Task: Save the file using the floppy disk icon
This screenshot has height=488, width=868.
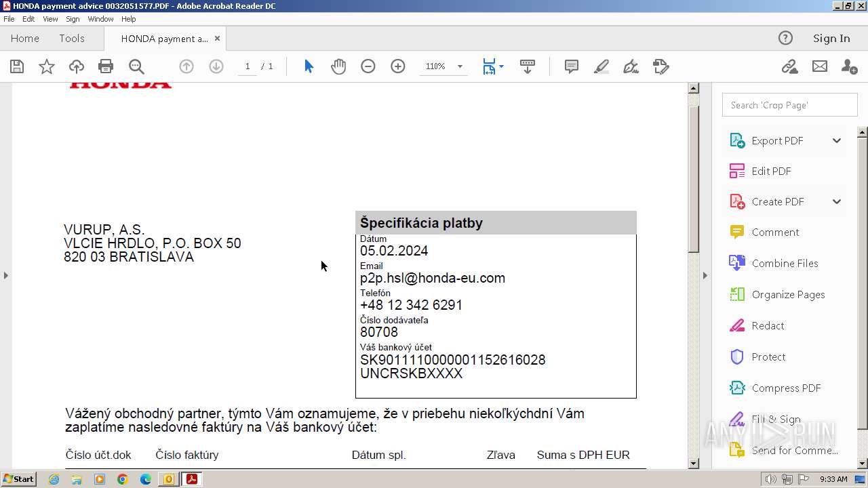Action: 17,66
